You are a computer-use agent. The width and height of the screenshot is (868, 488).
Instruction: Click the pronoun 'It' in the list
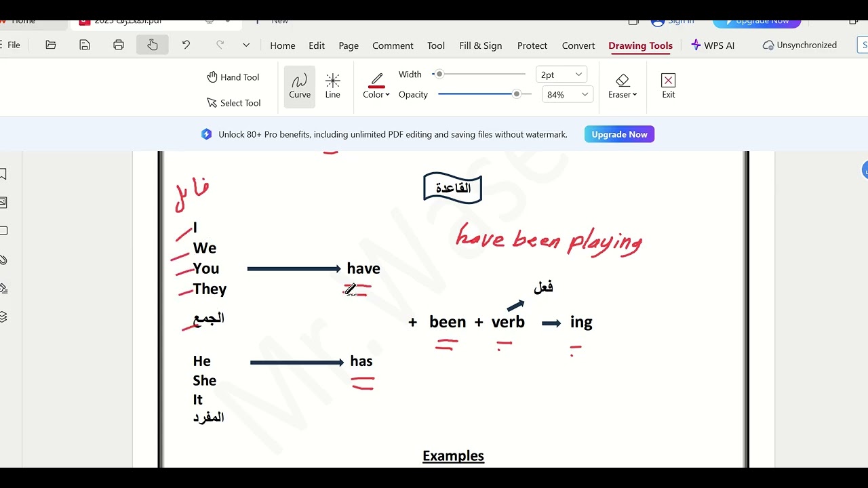(197, 400)
